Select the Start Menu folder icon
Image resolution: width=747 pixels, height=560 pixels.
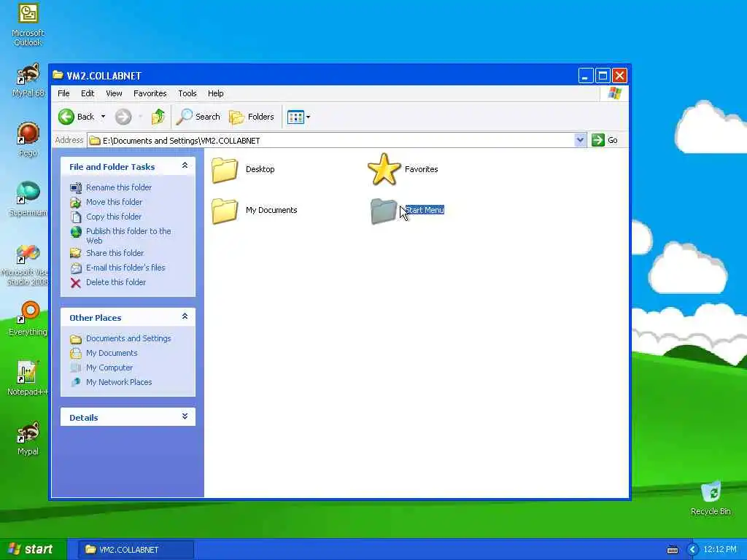[384, 211]
